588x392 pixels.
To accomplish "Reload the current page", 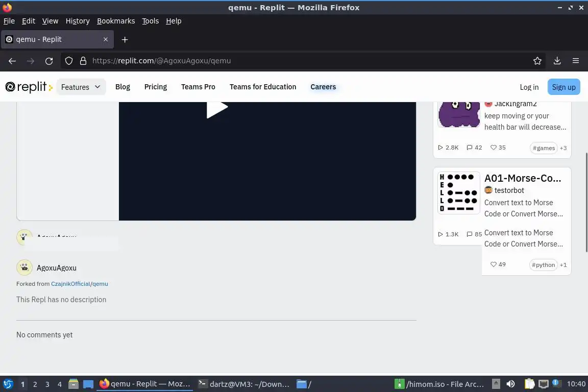I will (x=49, y=61).
